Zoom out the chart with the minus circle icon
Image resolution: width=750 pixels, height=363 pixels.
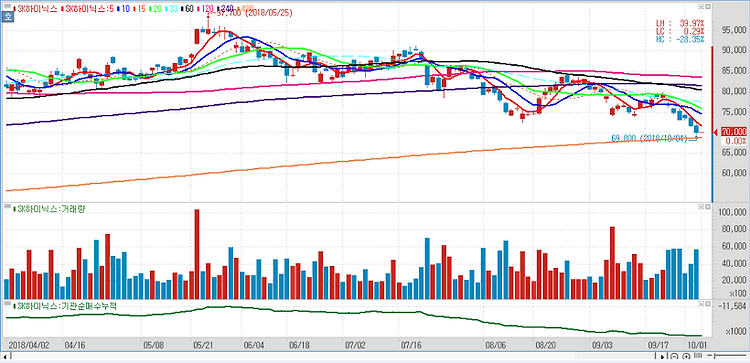point(674,356)
